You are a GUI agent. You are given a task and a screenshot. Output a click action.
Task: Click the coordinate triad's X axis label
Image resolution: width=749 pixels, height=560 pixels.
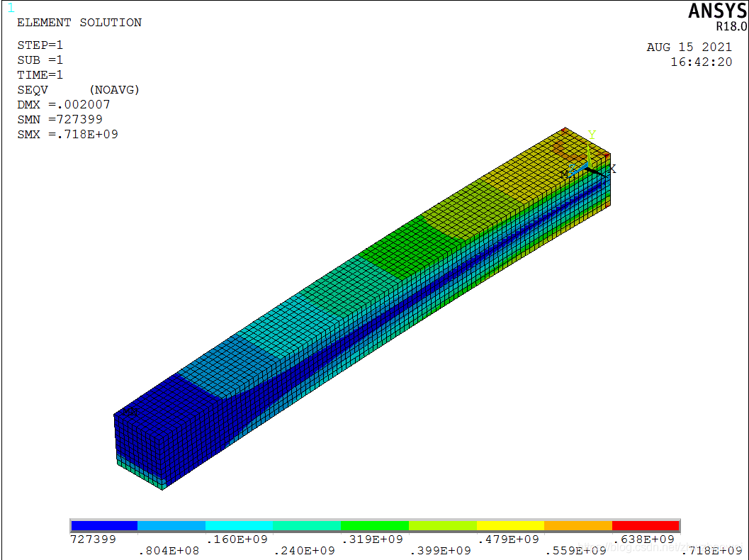(612, 169)
